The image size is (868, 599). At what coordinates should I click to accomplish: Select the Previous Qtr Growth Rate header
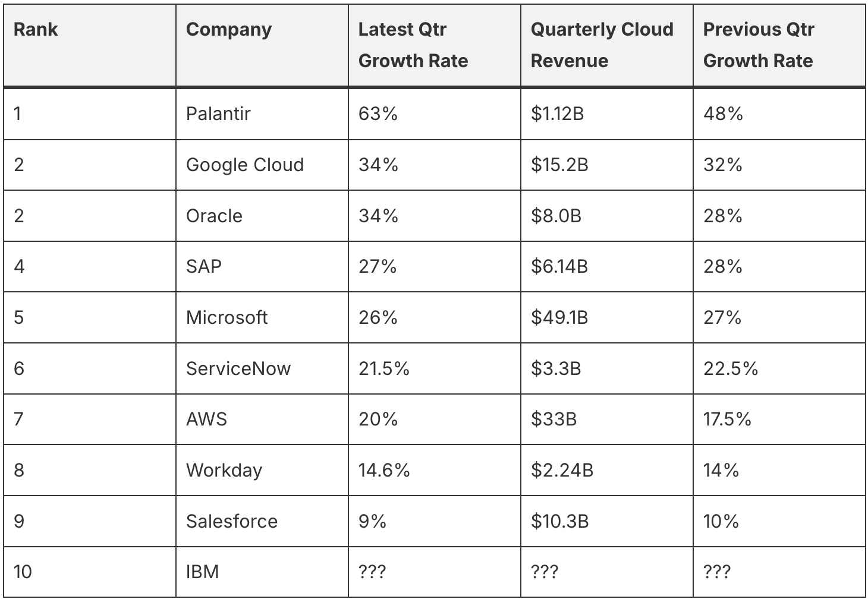pos(758,45)
